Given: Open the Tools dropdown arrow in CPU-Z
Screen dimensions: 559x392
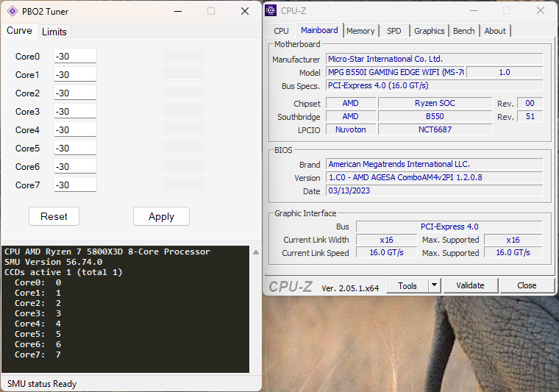Looking at the screenshot, I should (434, 285).
